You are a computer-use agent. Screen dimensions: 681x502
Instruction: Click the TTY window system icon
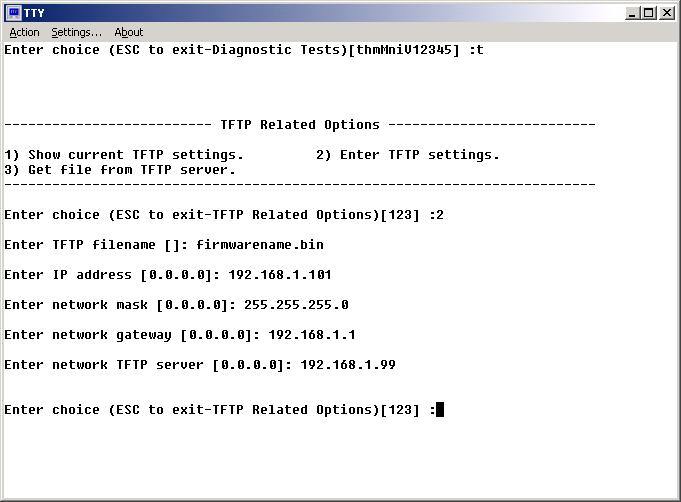click(13, 12)
